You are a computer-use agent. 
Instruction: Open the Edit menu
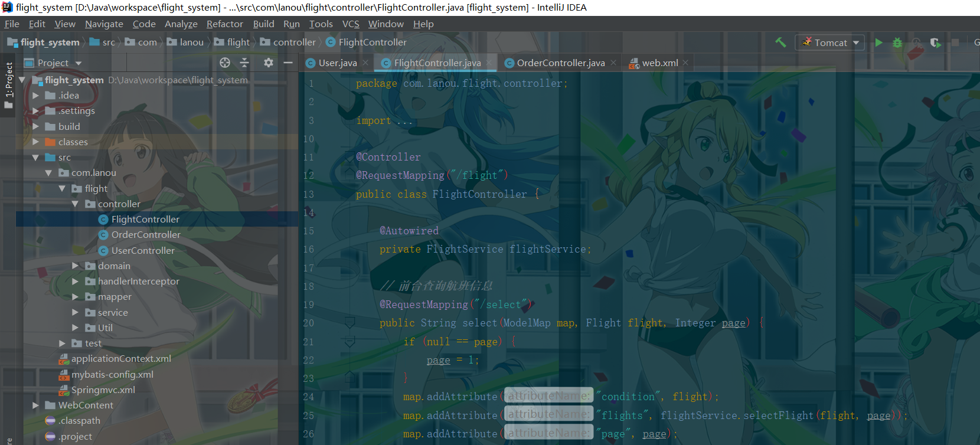37,24
